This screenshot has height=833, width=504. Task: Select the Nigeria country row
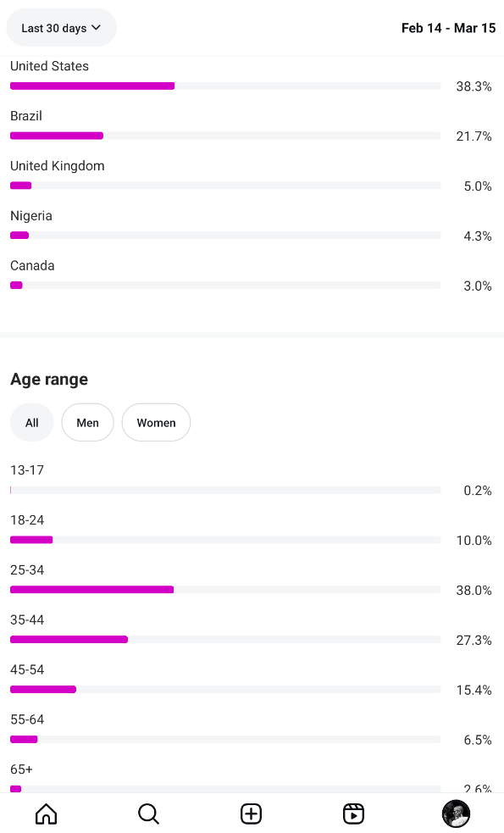pyautogui.click(x=252, y=225)
